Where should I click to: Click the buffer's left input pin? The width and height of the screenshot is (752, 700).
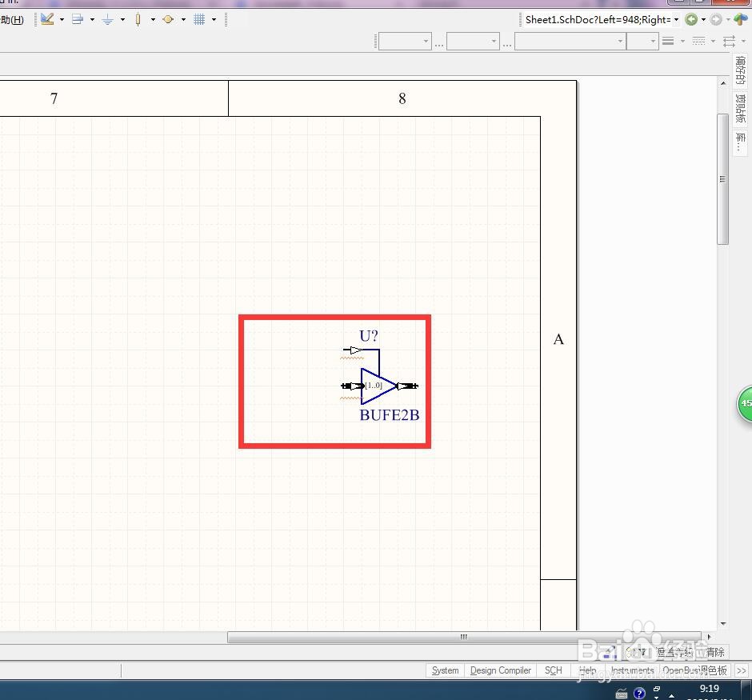[x=352, y=386]
